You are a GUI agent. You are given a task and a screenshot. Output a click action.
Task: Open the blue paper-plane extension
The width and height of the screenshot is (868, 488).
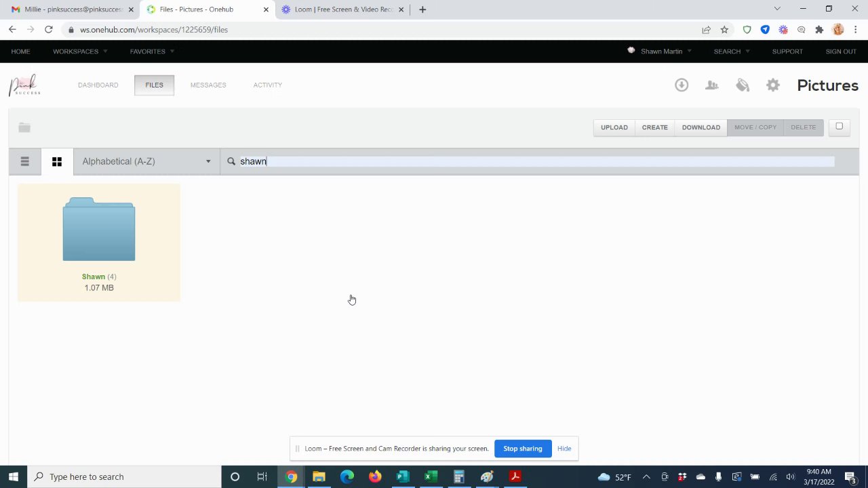765,30
